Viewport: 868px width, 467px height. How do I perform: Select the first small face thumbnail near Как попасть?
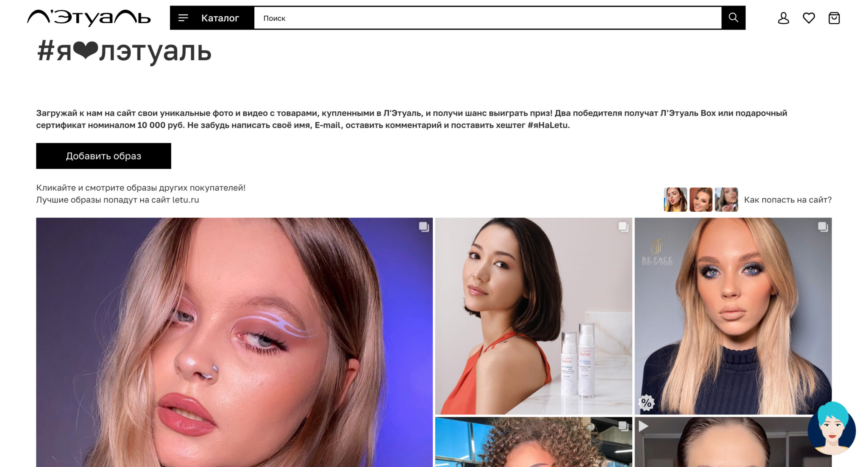pyautogui.click(x=675, y=199)
